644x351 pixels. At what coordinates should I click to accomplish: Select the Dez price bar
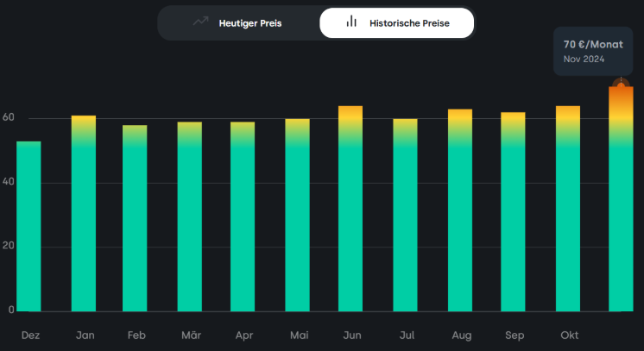28,226
